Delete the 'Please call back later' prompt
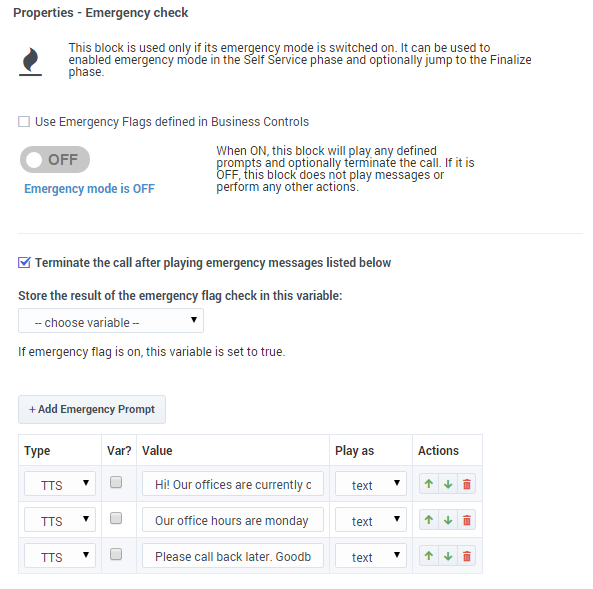Viewport: 593px width, 589px height. click(x=467, y=556)
